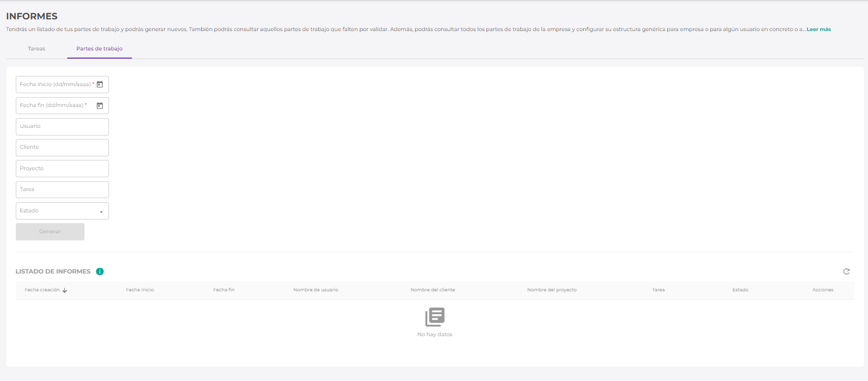Screen dimensions: 868x381
Task: Sort by Nombre del proyecto column header
Action: coord(552,290)
